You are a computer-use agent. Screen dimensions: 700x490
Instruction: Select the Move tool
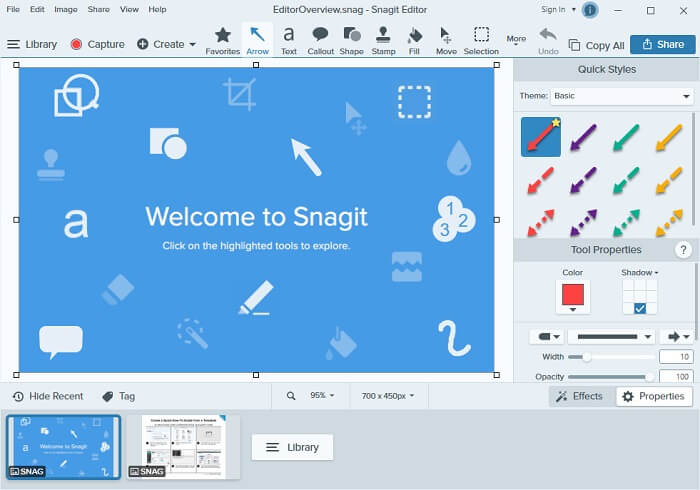(x=446, y=41)
